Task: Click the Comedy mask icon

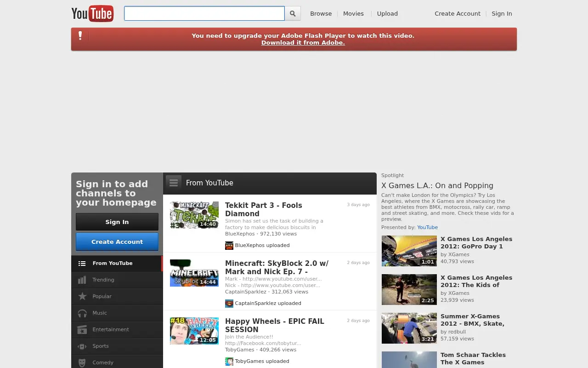Action: [x=82, y=362]
